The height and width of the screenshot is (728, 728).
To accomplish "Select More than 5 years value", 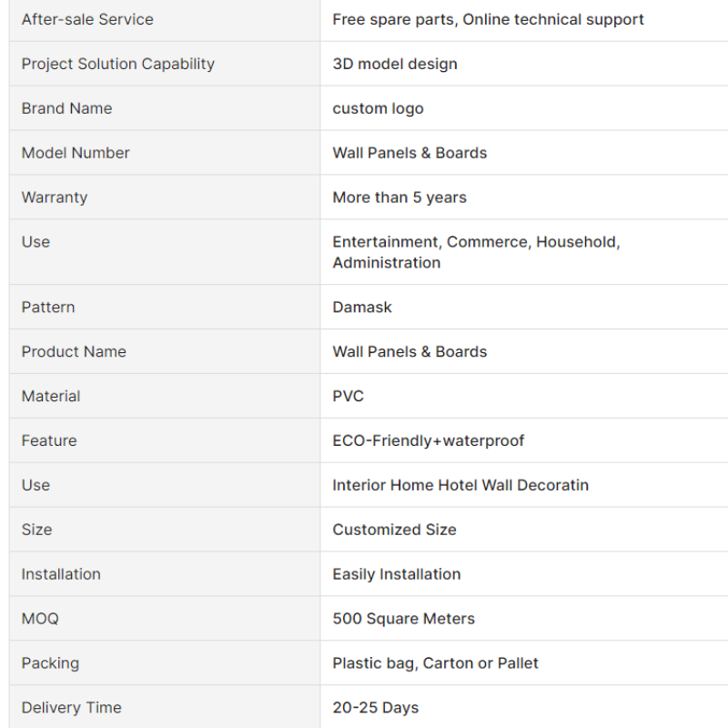I will click(399, 197).
